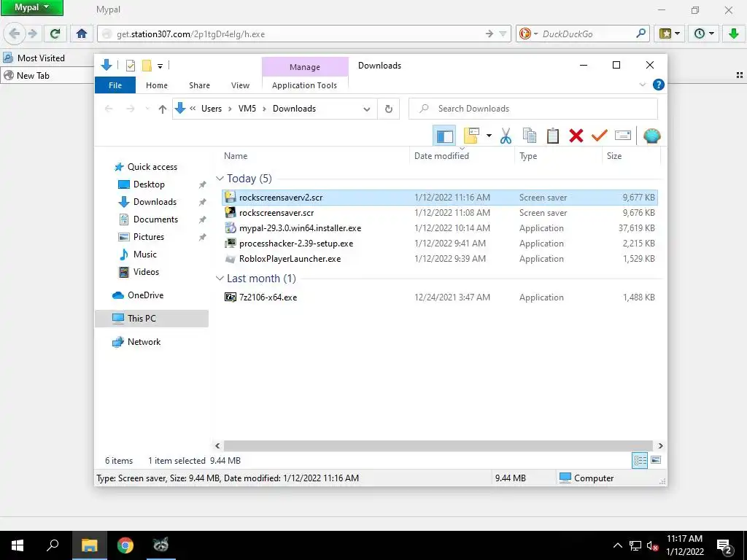Image resolution: width=747 pixels, height=560 pixels.
Task: Open the green Mypal browser menu button
Action: tap(32, 7)
